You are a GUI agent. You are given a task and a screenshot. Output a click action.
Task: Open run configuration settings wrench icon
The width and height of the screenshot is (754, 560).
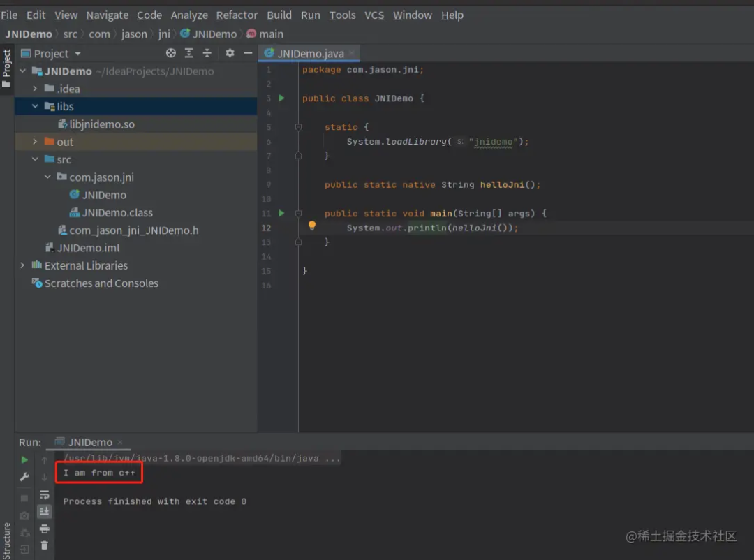[x=24, y=476]
